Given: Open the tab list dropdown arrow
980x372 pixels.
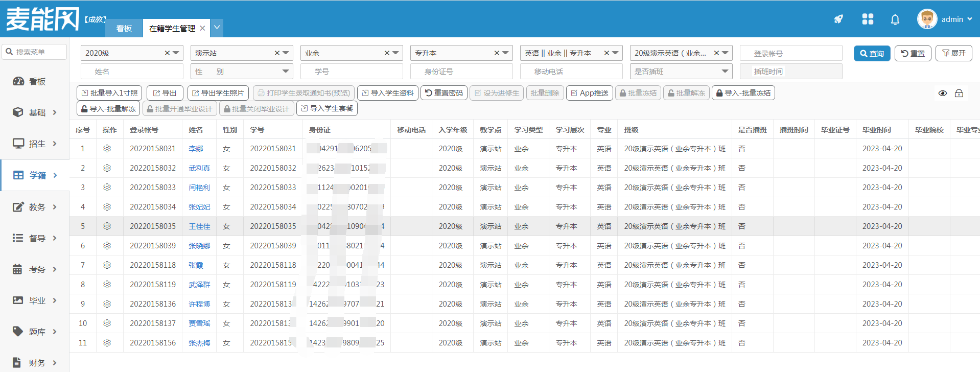Looking at the screenshot, I should click(x=217, y=28).
